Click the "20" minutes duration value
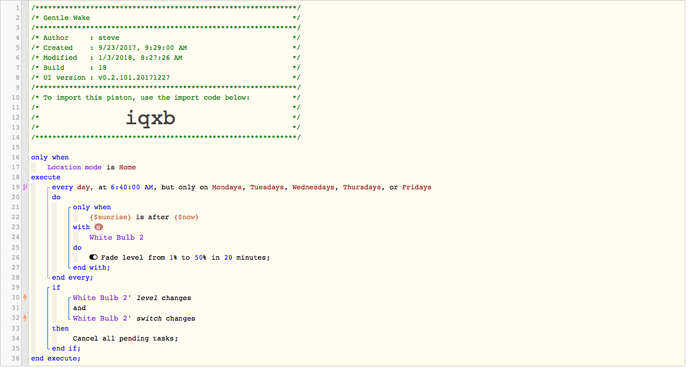This screenshot has width=690, height=370. pyautogui.click(x=228, y=257)
